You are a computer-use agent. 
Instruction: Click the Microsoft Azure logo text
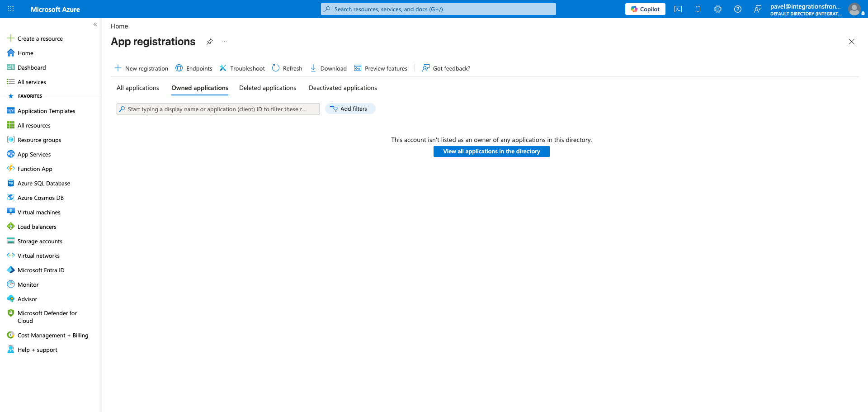pos(55,9)
